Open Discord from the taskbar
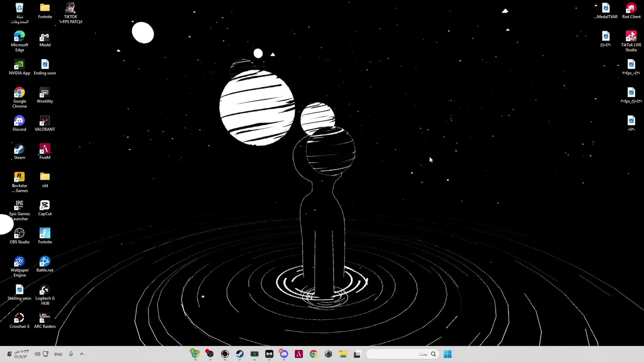 tap(284, 354)
